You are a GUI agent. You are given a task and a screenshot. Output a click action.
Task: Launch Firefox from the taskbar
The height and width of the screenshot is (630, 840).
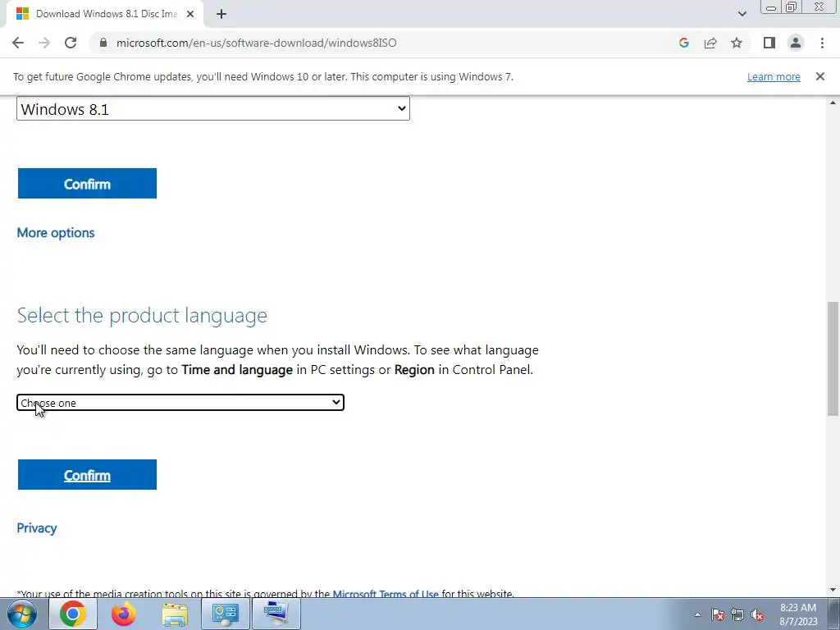(x=124, y=614)
